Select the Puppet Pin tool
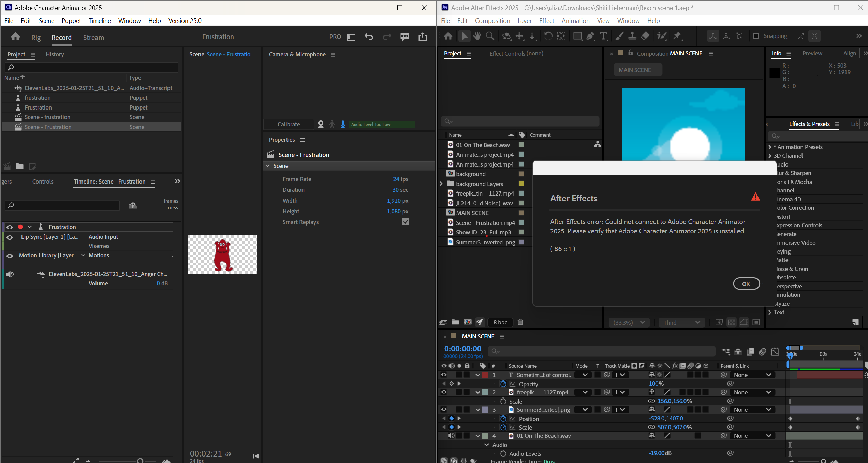 pyautogui.click(x=677, y=36)
